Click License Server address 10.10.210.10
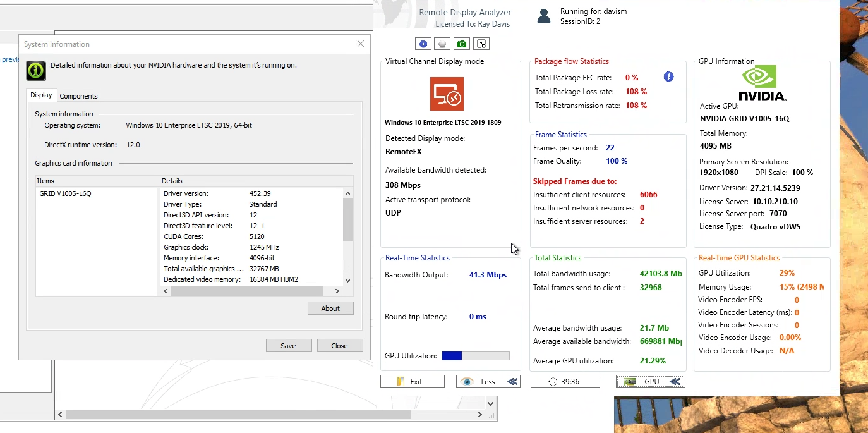The width and height of the screenshot is (868, 433). pos(776,202)
